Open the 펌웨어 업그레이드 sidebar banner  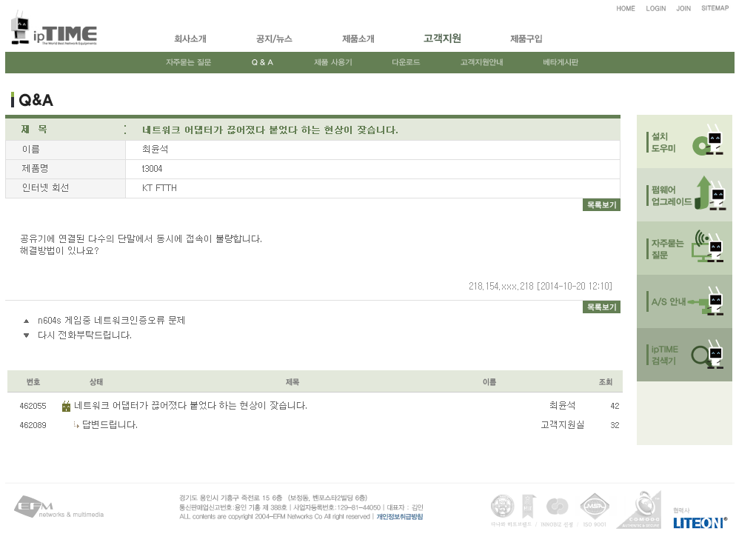684,196
